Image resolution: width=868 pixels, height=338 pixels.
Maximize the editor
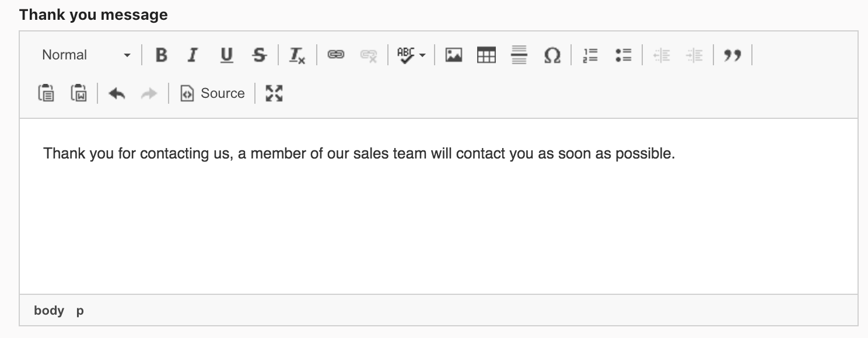[x=274, y=93]
